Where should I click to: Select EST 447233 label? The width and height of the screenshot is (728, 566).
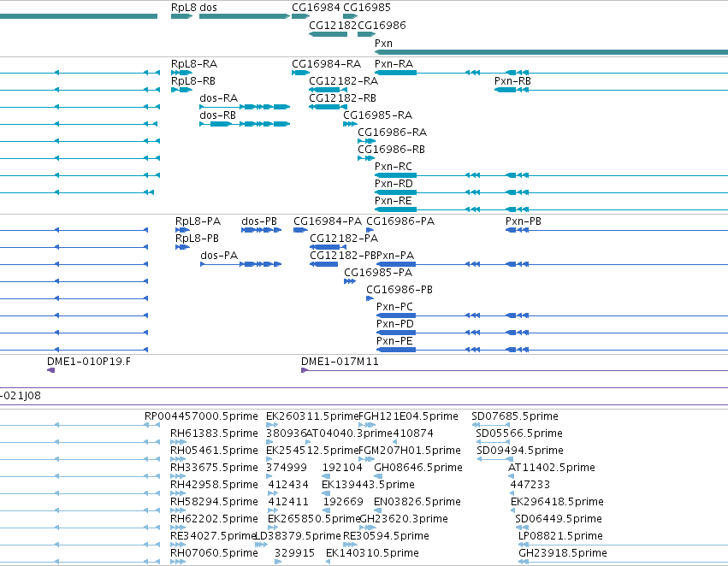point(530,485)
